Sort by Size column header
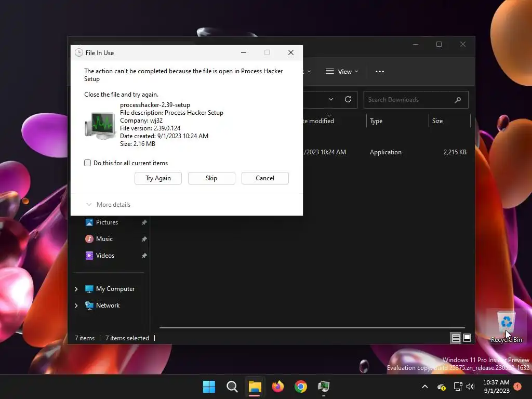 (449, 121)
